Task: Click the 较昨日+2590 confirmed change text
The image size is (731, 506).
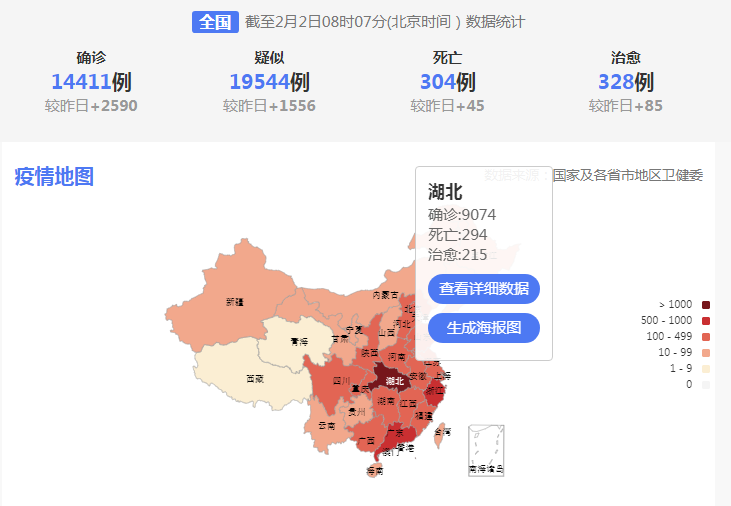Action: pos(91,106)
